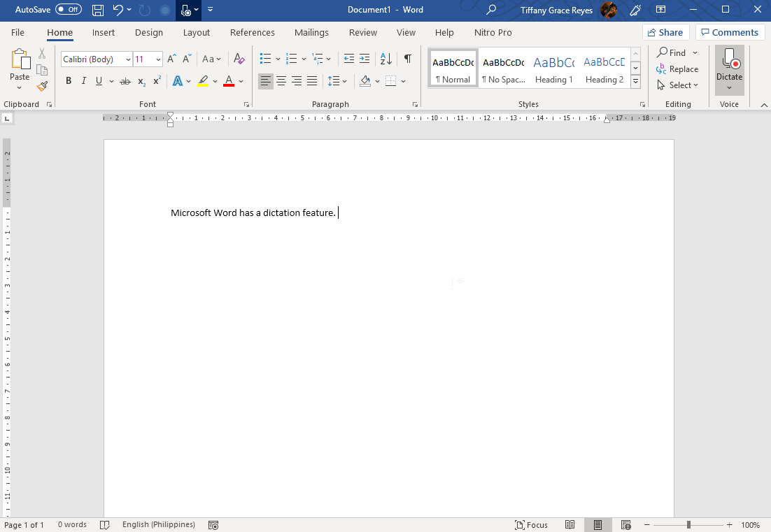This screenshot has height=532, width=771.
Task: Open the font name dropdown
Action: (x=128, y=59)
